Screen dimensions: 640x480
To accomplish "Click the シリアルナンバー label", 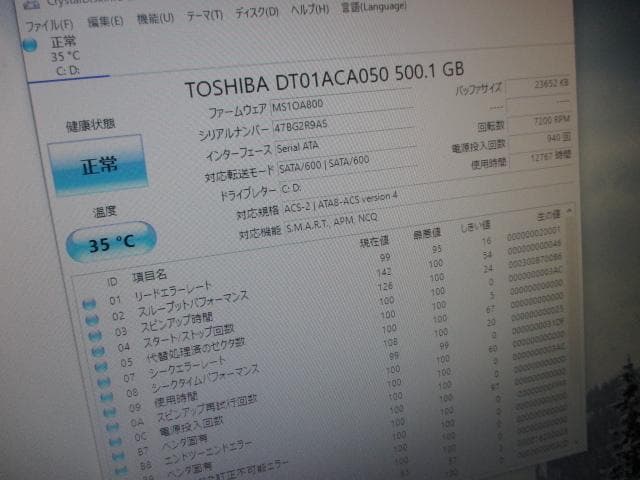I will tap(234, 131).
